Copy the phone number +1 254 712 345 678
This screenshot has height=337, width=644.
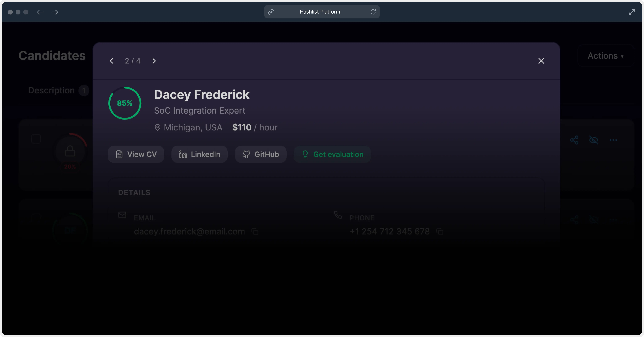pos(440,232)
